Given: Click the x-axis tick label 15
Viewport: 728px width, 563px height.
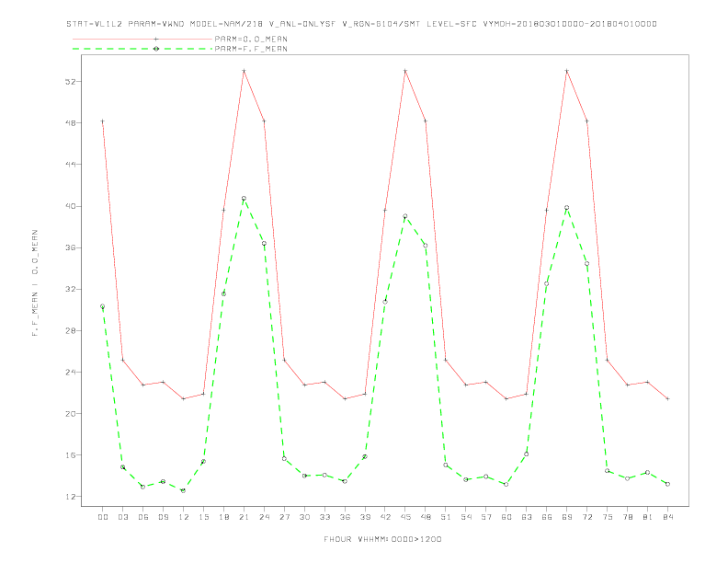Looking at the screenshot, I should point(203,517).
